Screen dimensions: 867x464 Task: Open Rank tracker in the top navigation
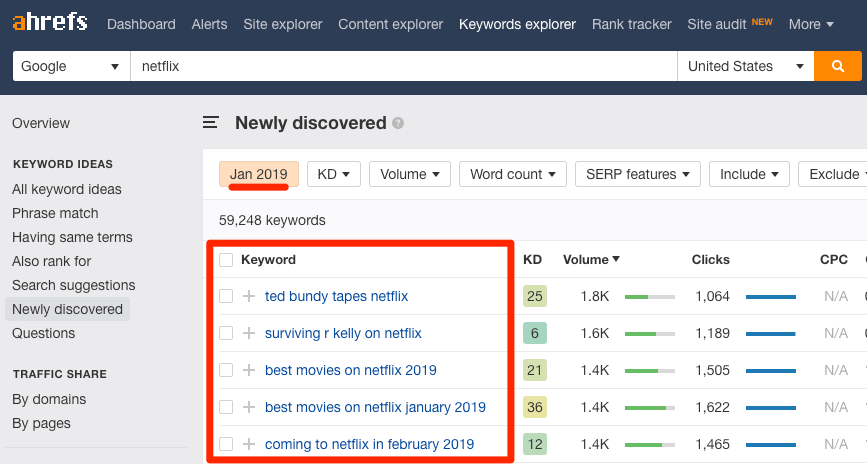[631, 24]
